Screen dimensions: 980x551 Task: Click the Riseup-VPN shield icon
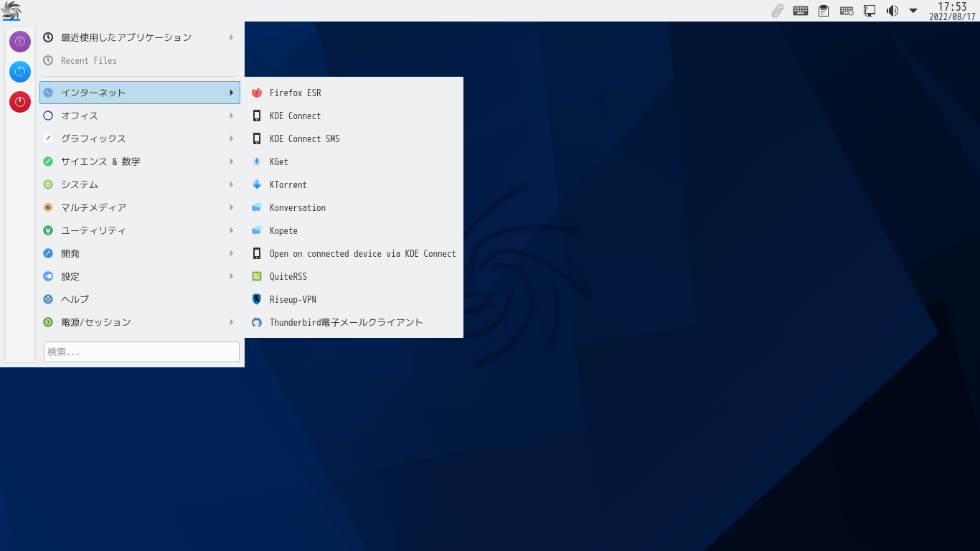(257, 299)
